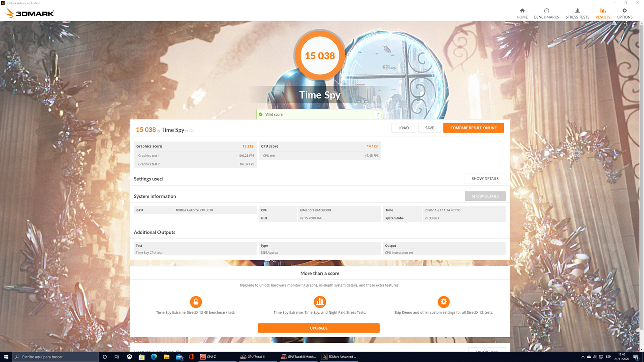Image resolution: width=644 pixels, height=362 pixels.
Task: Click the orange UPGRADE button
Action: tap(318, 328)
